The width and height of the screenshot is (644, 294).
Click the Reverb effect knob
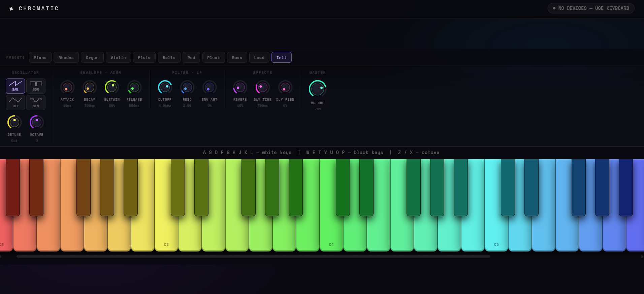(240, 88)
